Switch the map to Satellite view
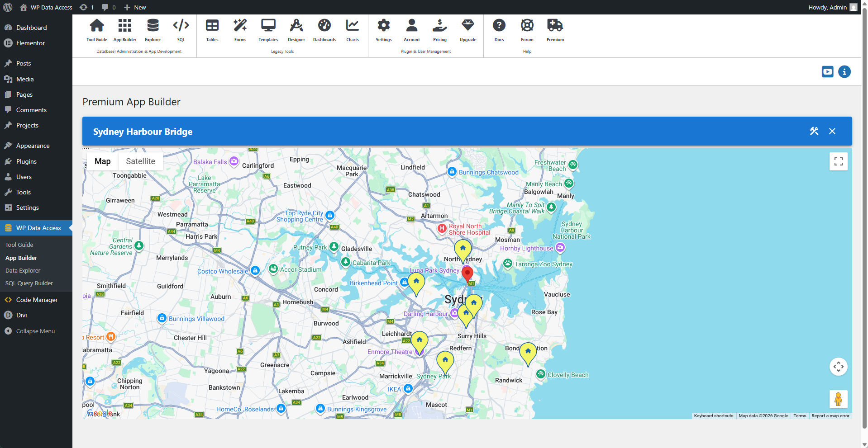 click(140, 161)
